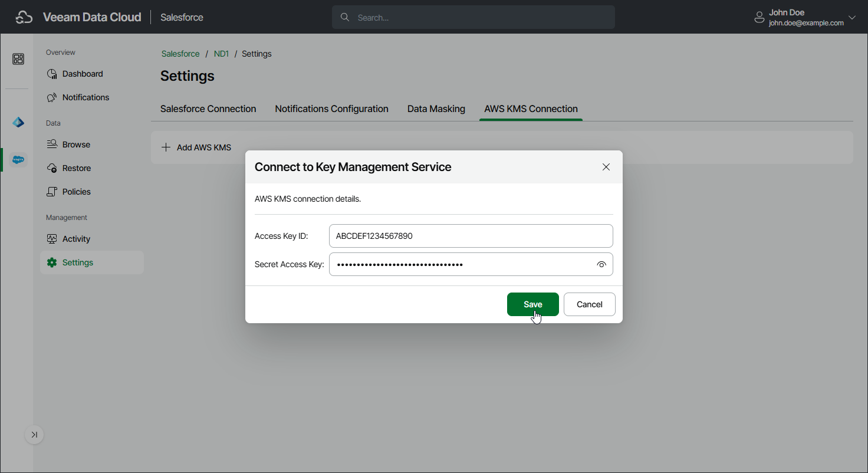The width and height of the screenshot is (868, 473).
Task: Click the 'Settings' page heading
Action: [x=188, y=76]
